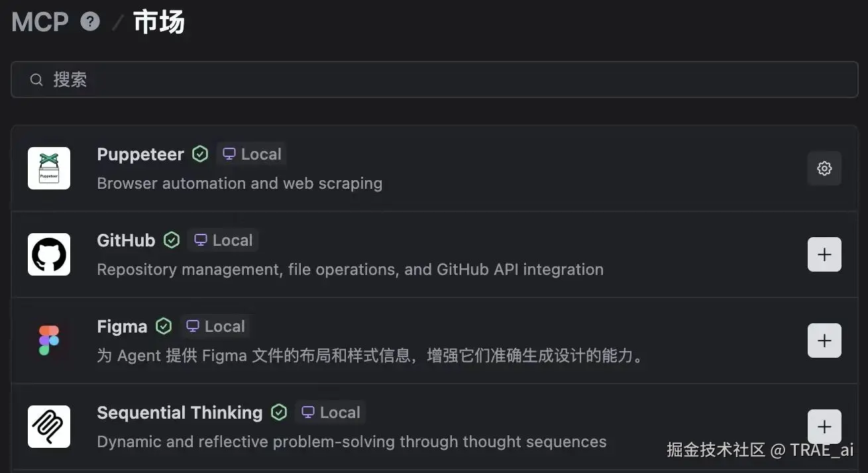Click the MCP help question mark icon
The image size is (868, 473).
(90, 21)
